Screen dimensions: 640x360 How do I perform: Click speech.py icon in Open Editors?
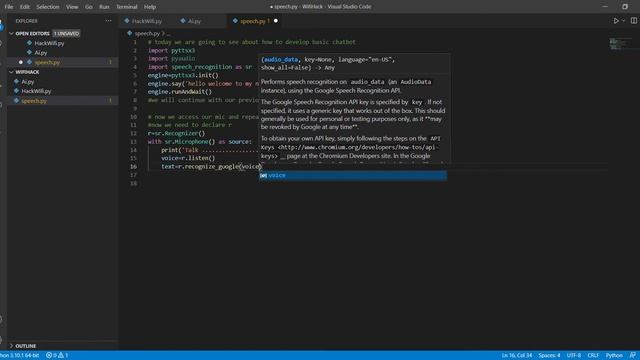[29, 62]
